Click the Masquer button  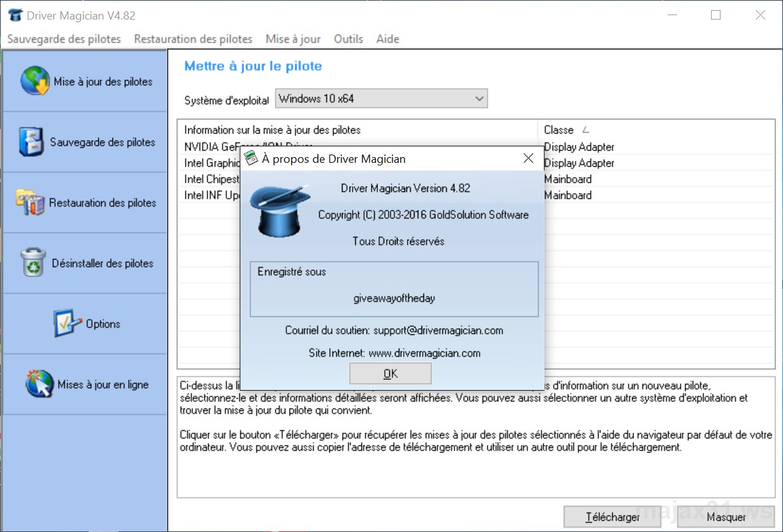click(x=726, y=517)
